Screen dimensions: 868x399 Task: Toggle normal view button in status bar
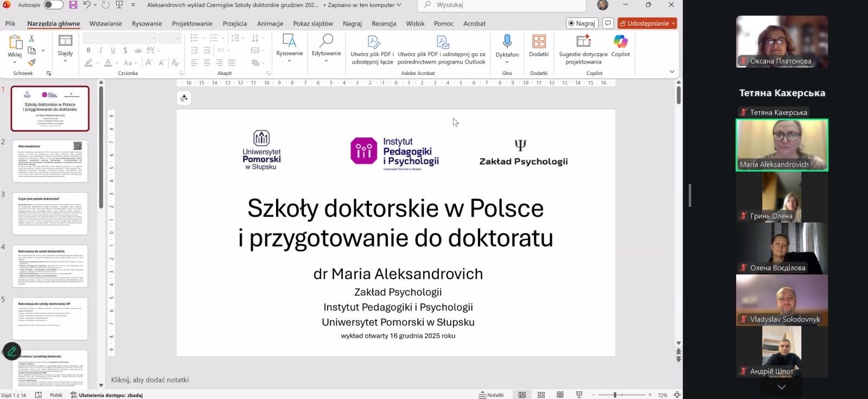point(522,395)
